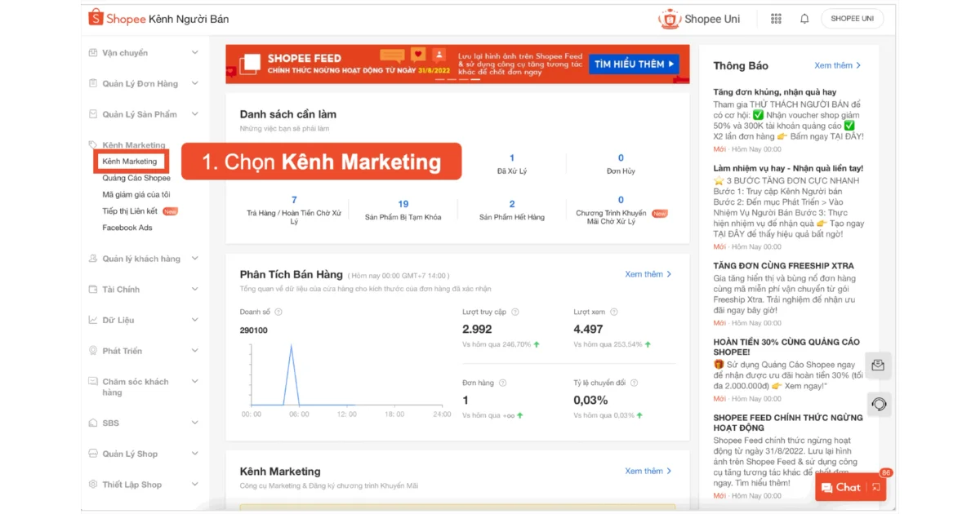
Task: Expand the Dữ Liệu chevron
Action: (x=194, y=320)
